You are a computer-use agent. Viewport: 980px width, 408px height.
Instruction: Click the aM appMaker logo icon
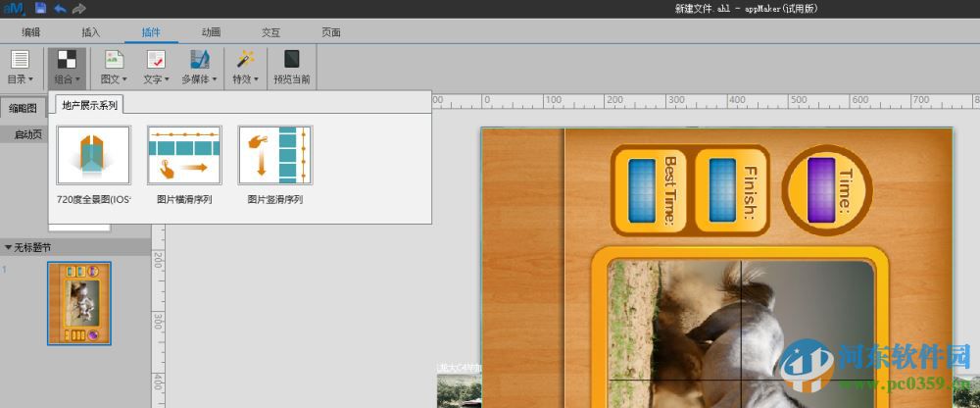(15, 9)
